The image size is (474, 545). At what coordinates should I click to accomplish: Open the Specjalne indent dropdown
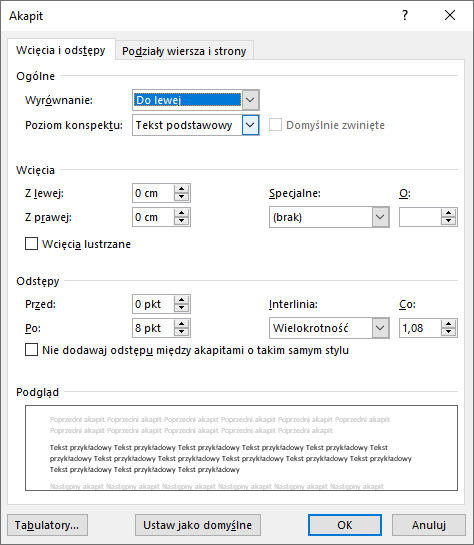point(380,217)
